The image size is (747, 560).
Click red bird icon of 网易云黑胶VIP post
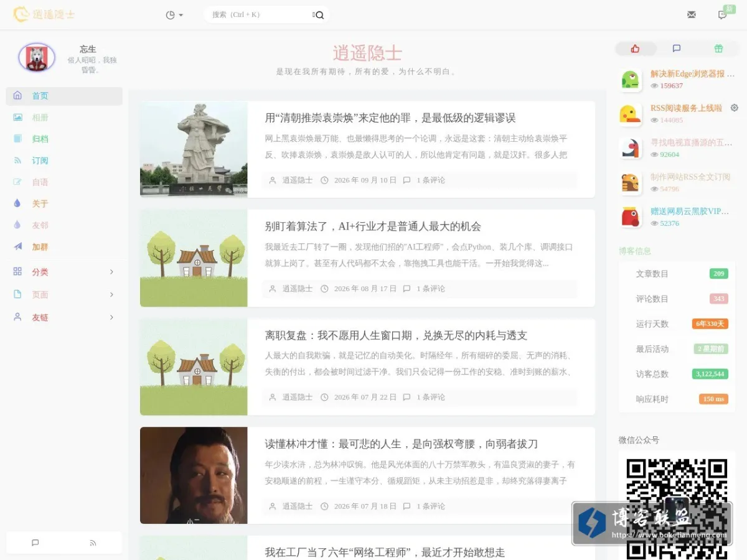pyautogui.click(x=631, y=217)
